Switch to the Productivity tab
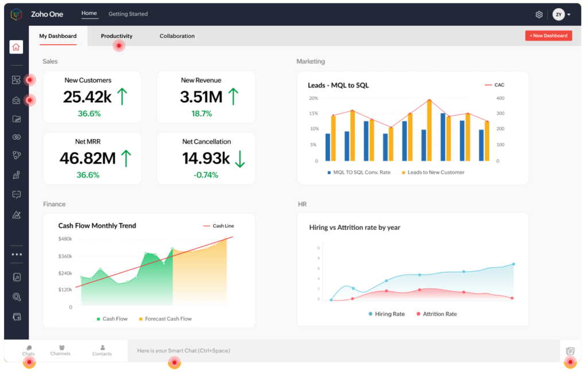588x377 pixels. coord(117,36)
